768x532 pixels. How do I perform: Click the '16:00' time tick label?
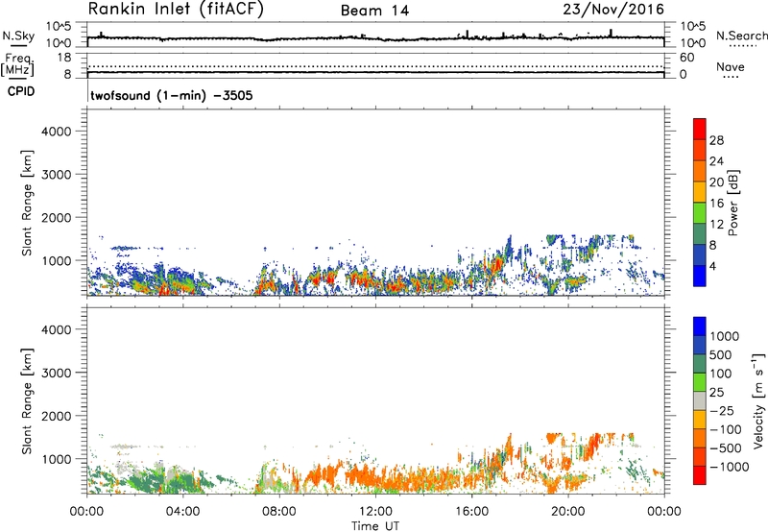(471, 512)
